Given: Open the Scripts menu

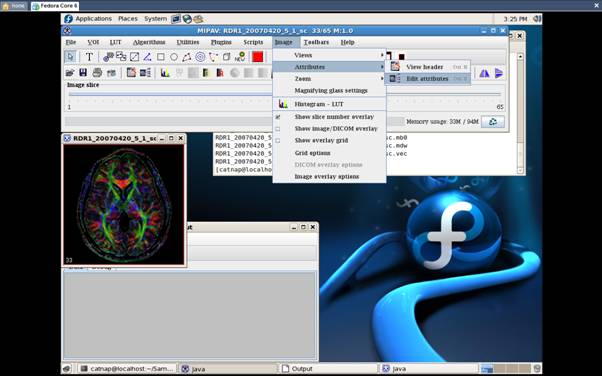Looking at the screenshot, I should tap(253, 42).
